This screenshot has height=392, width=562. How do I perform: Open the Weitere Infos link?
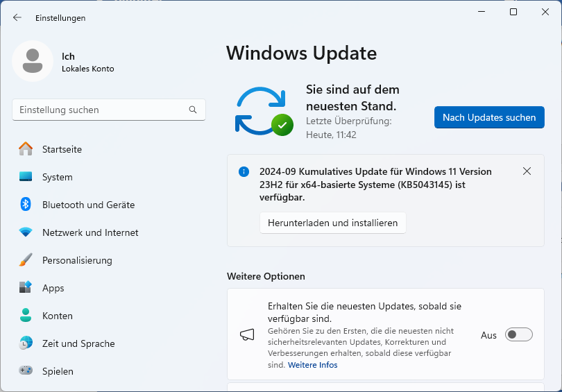(x=312, y=365)
